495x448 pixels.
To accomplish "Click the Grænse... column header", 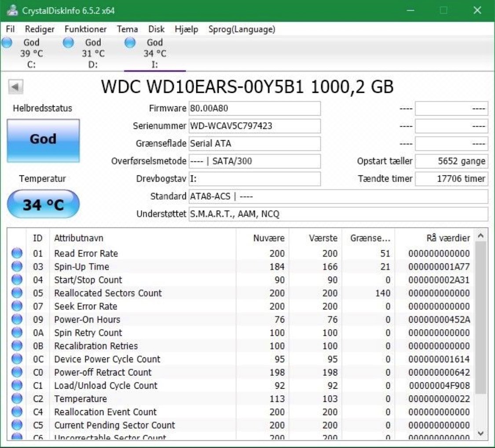I will point(368,238).
